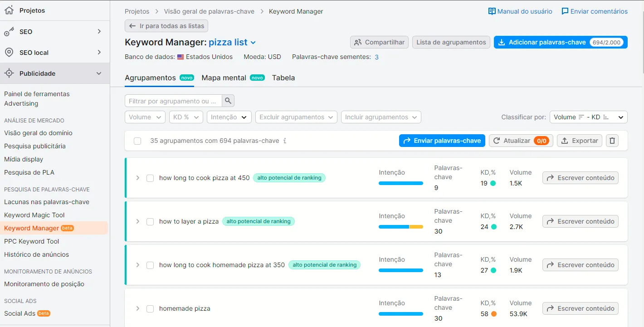The width and height of the screenshot is (644, 327).
Task: Check the 'homemade pizza' row checkbox
Action: point(150,309)
